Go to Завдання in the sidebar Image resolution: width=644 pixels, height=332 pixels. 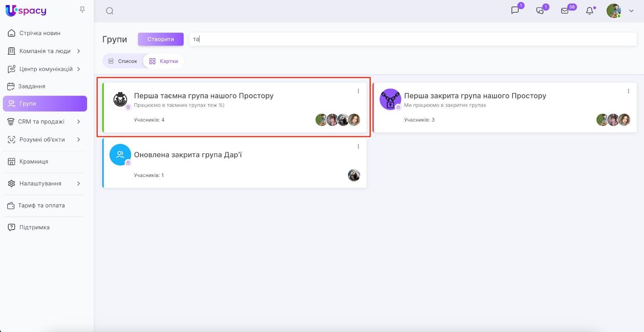tap(31, 86)
